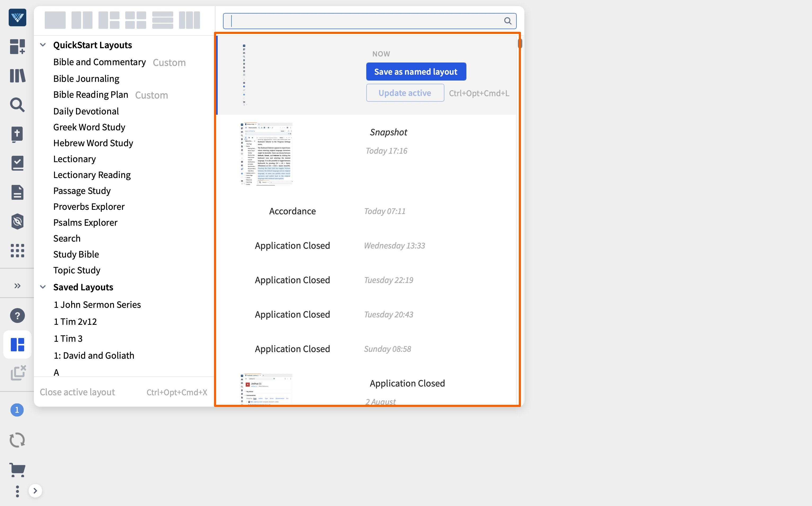Open the nine-dot Tools grid icon
The height and width of the screenshot is (506, 812).
[17, 250]
